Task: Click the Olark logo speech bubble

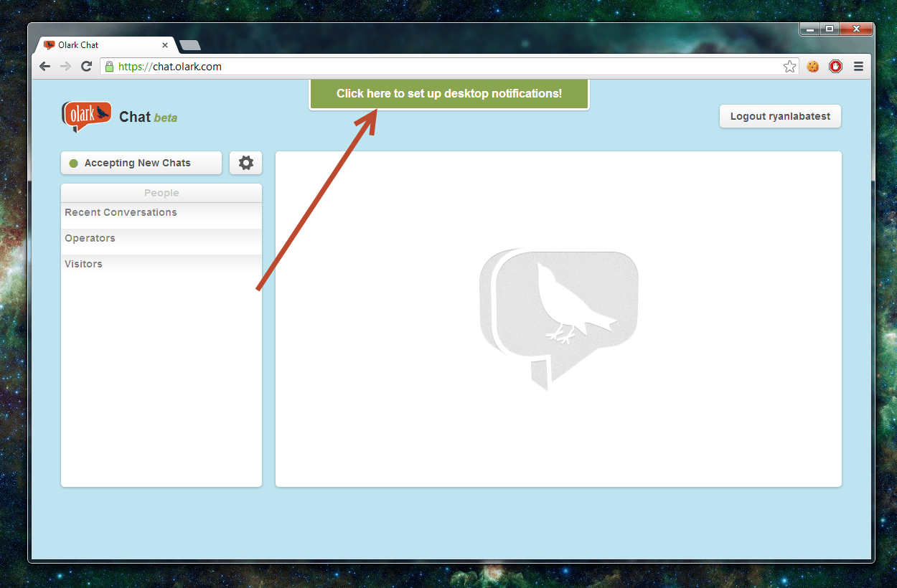Action: (86, 115)
